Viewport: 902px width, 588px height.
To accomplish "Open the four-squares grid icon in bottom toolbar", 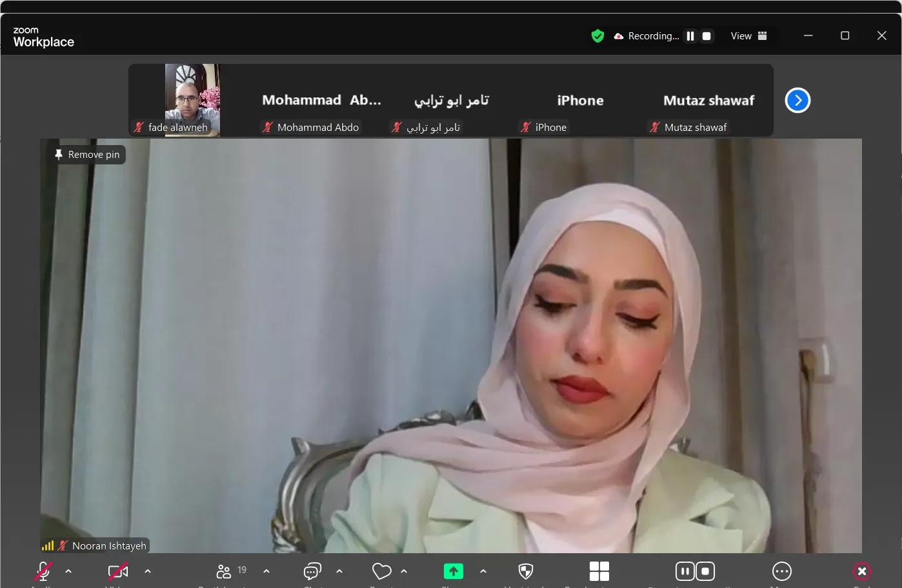I will tap(599, 571).
